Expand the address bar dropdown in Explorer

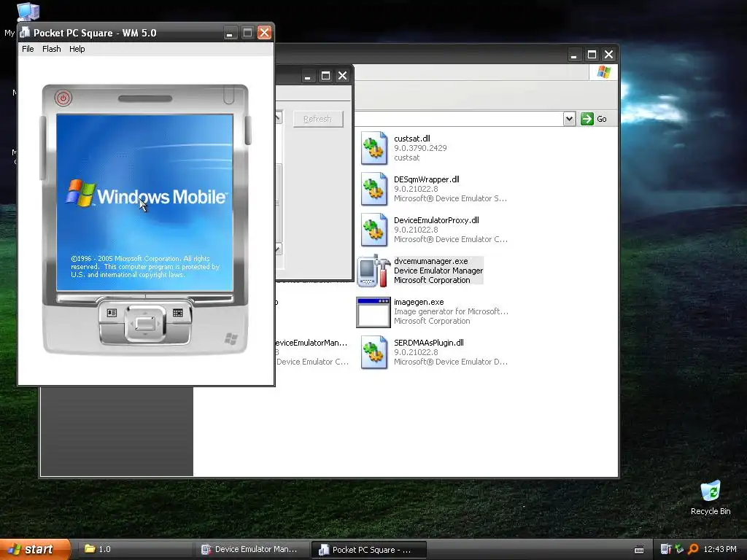[x=569, y=119]
